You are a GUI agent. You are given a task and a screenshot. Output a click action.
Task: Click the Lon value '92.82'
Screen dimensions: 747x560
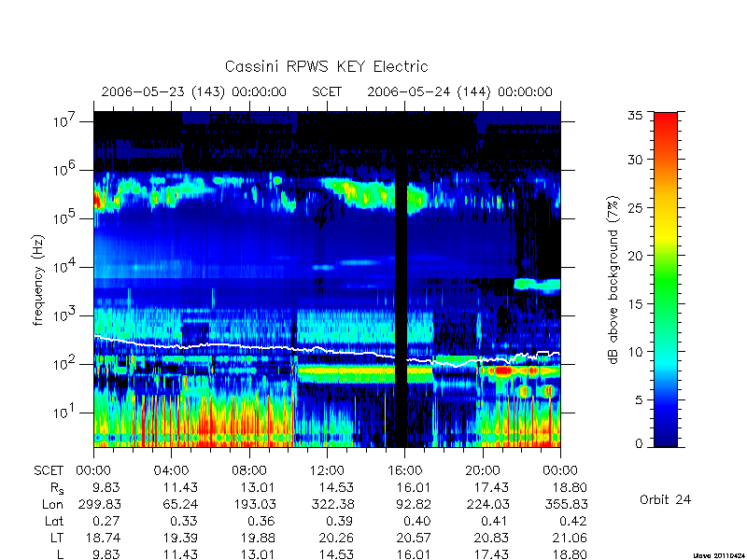[x=413, y=504]
